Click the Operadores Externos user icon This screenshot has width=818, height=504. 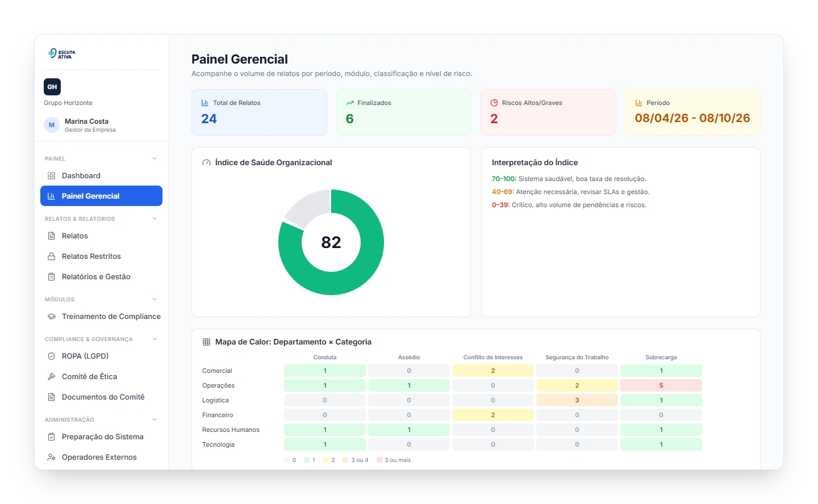tap(52, 457)
